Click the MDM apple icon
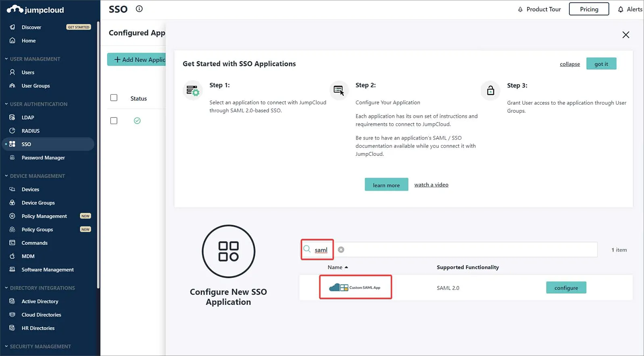This screenshot has height=356, width=644. click(x=13, y=256)
